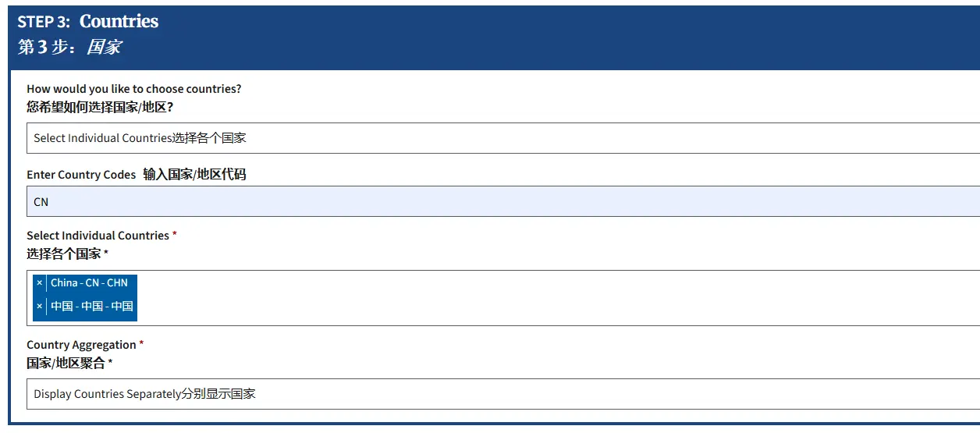Click the 您希望如何选择国家/地区? label
This screenshot has width=980, height=433.
pos(100,107)
